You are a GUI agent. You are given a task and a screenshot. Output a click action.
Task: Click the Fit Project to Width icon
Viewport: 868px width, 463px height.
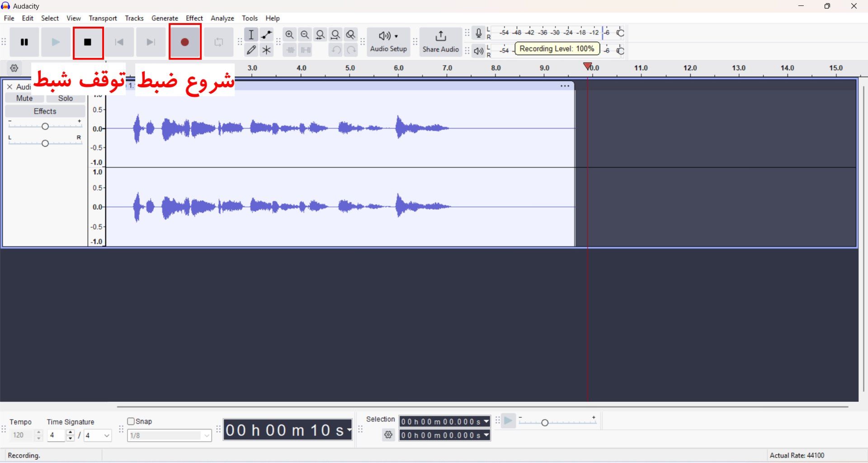[x=335, y=34]
